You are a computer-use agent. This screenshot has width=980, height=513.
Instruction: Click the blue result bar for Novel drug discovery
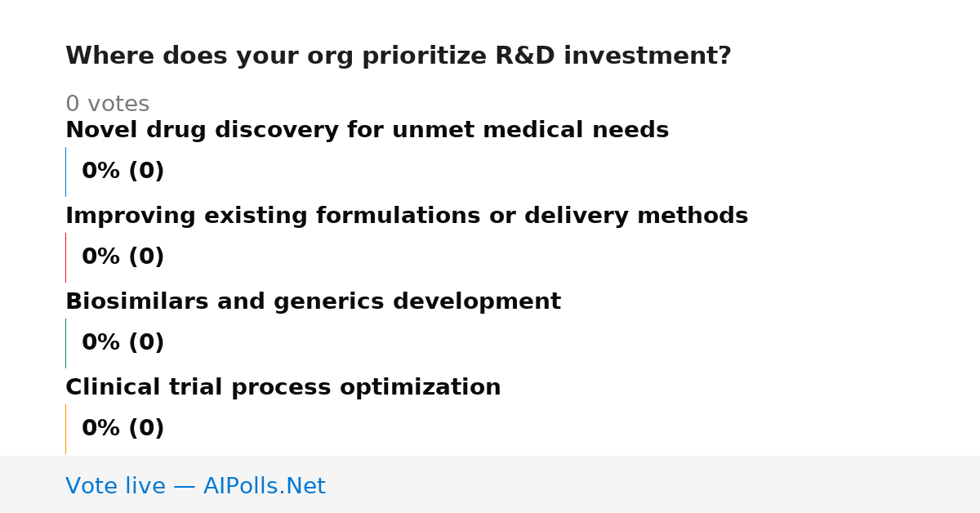(65, 172)
